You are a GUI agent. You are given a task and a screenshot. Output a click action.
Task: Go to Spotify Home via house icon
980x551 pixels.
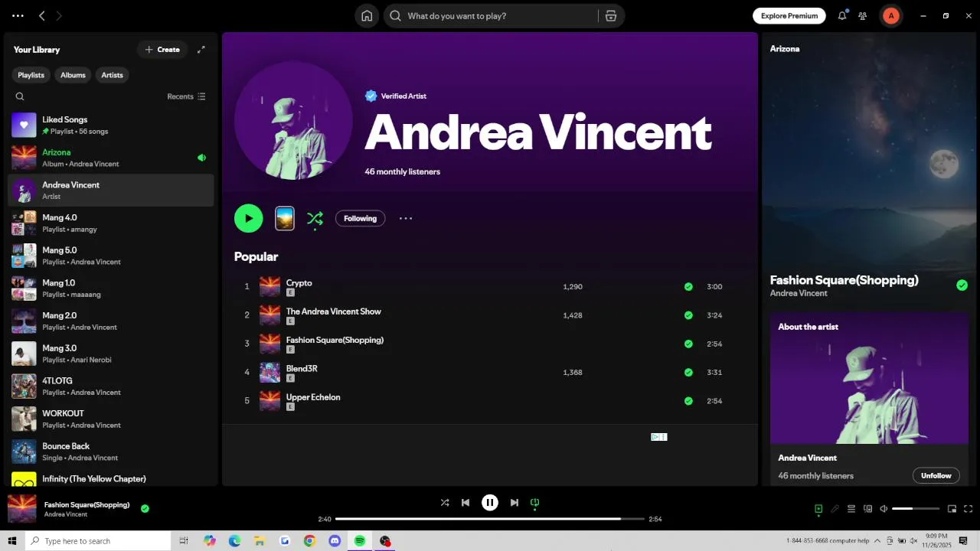pos(367,16)
